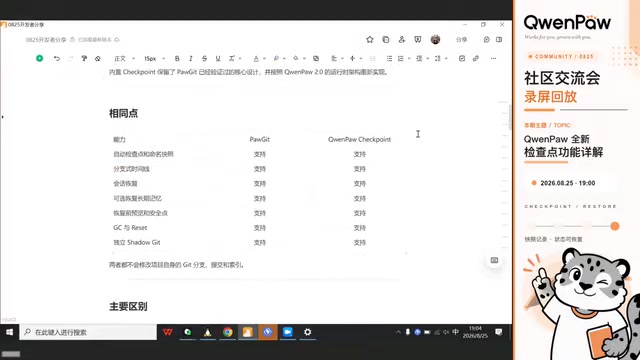Click the copy document icon beside the star

[386, 40]
